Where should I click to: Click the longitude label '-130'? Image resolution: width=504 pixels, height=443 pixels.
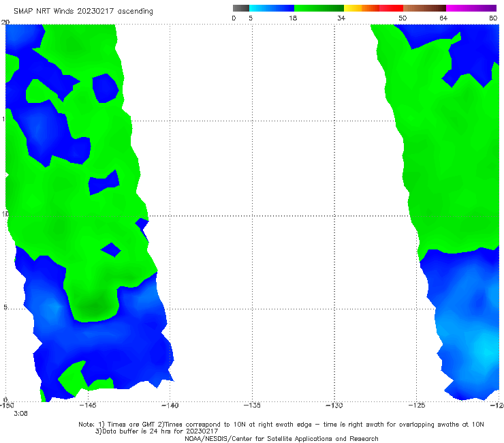click(x=334, y=406)
